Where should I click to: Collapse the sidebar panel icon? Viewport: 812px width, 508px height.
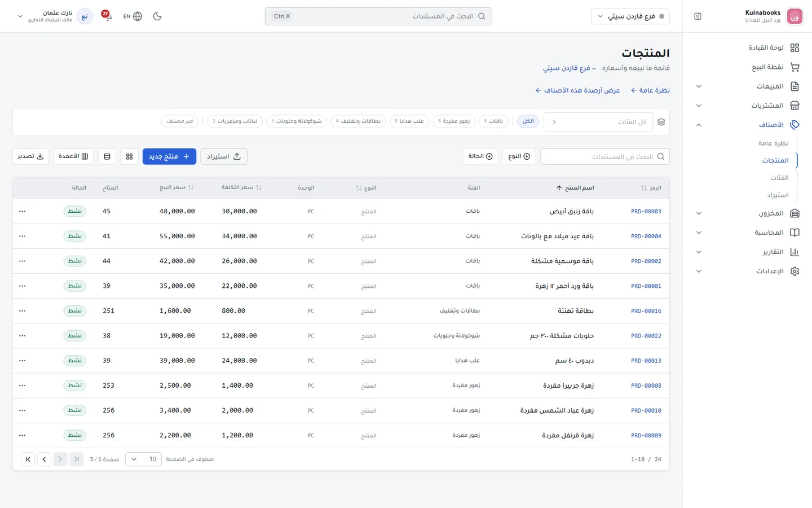(698, 16)
